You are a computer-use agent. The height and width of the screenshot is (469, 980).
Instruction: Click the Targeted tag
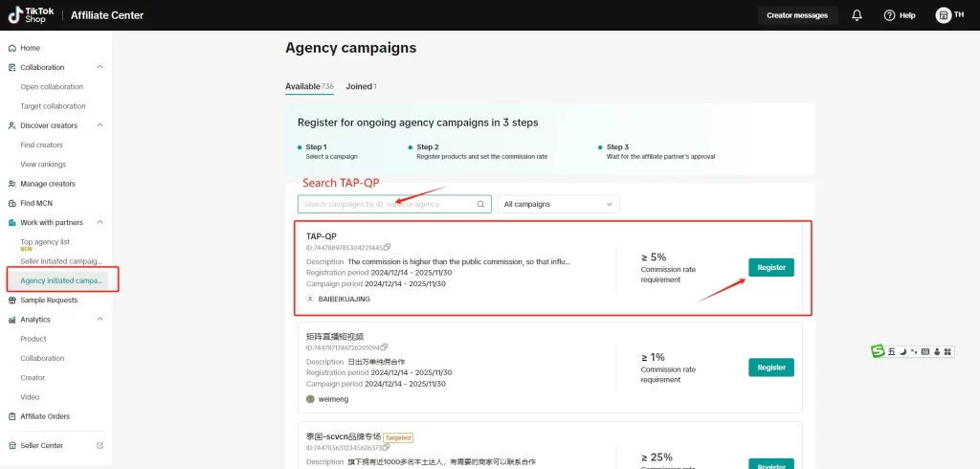397,437
